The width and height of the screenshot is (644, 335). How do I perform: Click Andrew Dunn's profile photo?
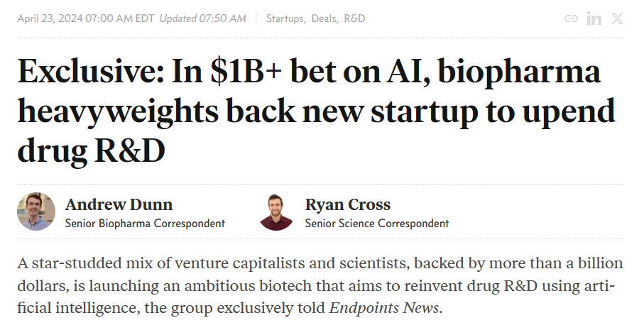[x=36, y=212]
